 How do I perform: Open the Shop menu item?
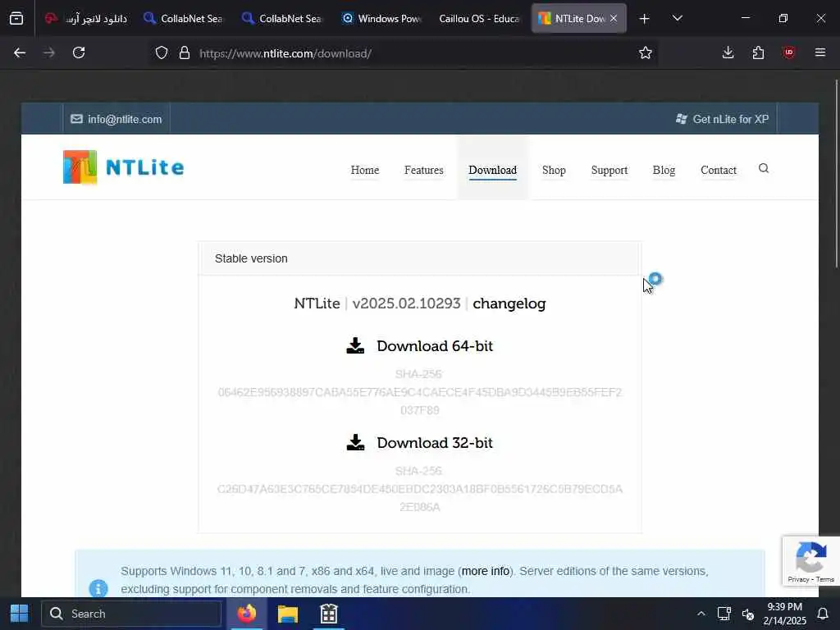554,170
